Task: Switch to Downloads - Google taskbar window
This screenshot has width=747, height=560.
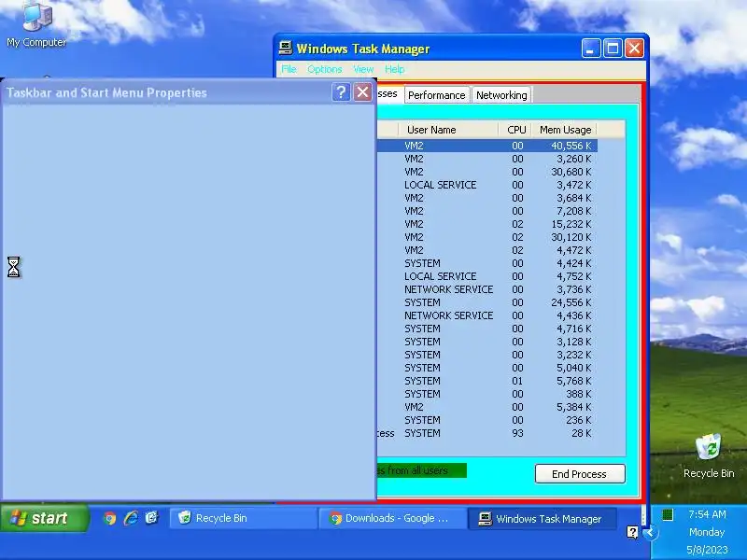Action: click(x=392, y=518)
